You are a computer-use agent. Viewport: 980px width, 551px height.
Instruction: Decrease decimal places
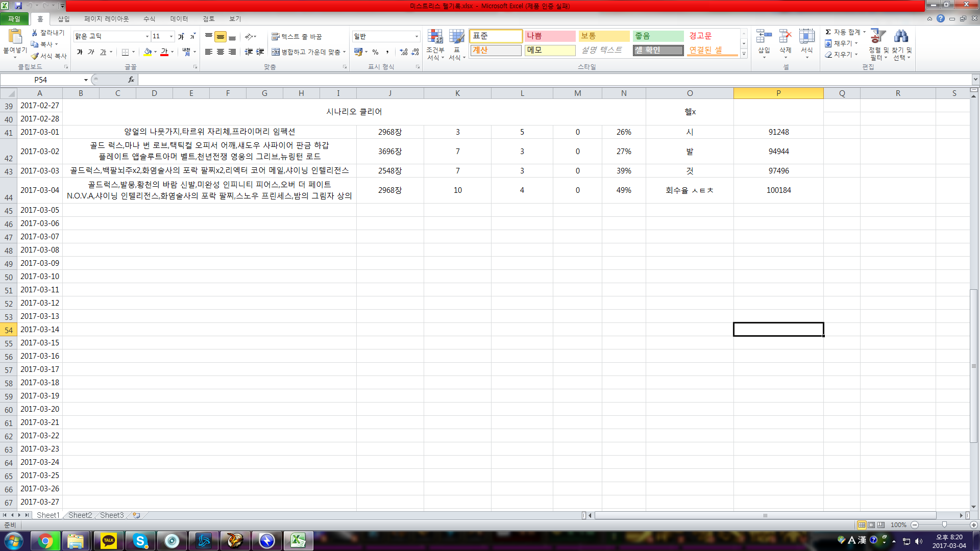click(415, 52)
